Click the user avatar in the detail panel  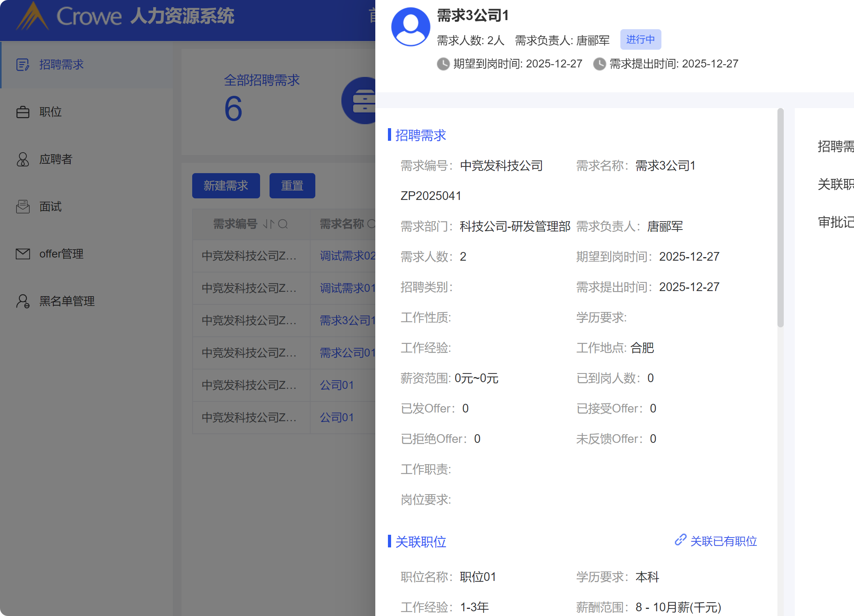point(410,27)
